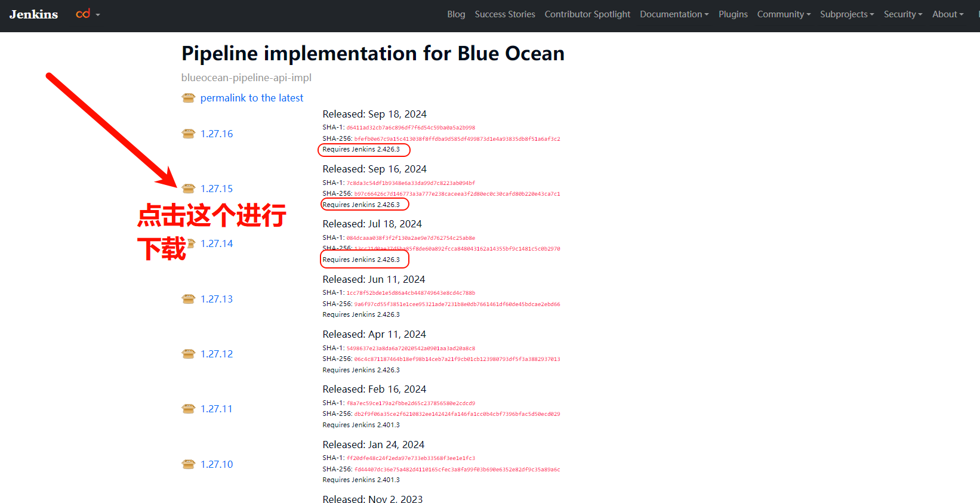The width and height of the screenshot is (980, 503).
Task: Click Requires Jenkins 2.401.3 under Feb 16, 2024
Action: coord(361,425)
